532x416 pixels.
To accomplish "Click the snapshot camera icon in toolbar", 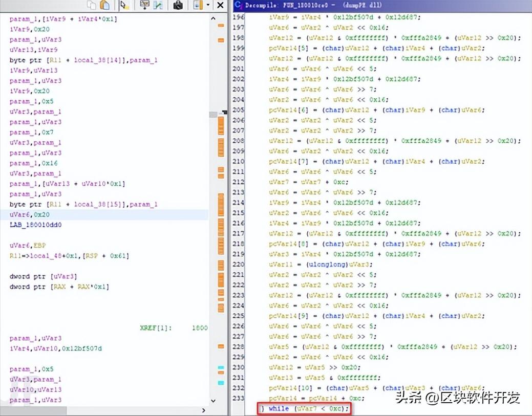I will tap(178, 5).
